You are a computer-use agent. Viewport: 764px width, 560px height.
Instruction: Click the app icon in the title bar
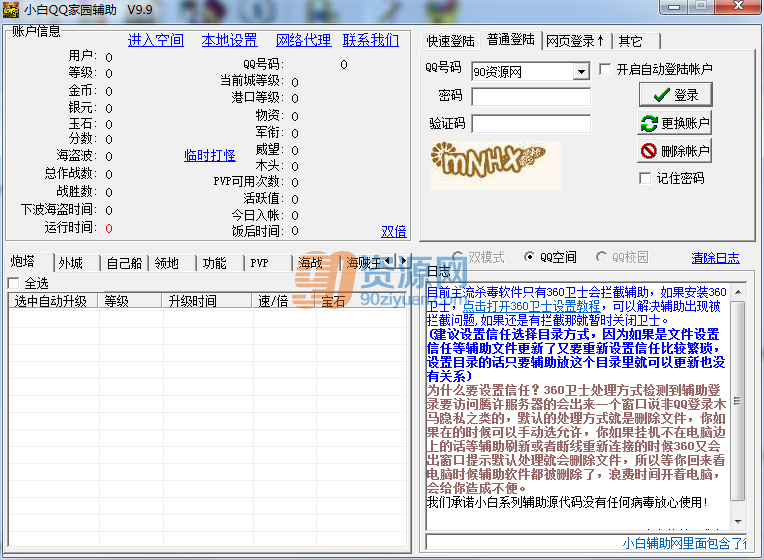(x=11, y=9)
